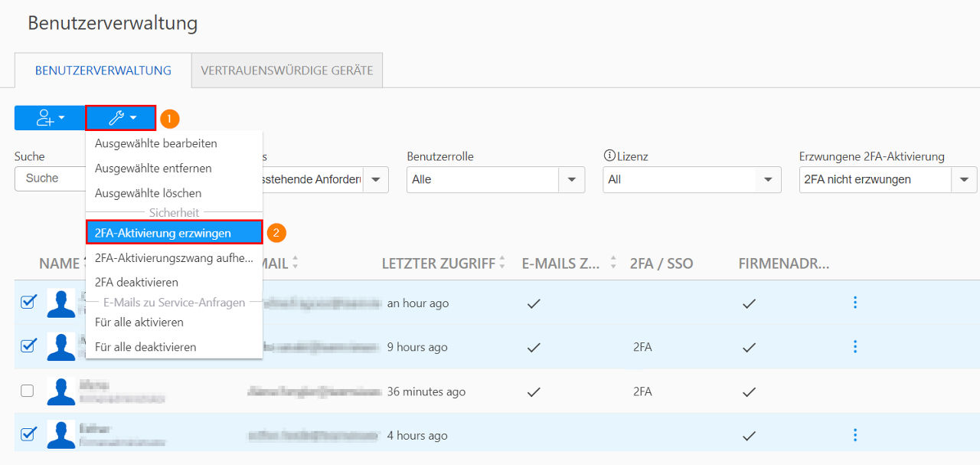Uncheck the user in '9 hours ago' row
This screenshot has width=980, height=465.
pyautogui.click(x=28, y=345)
